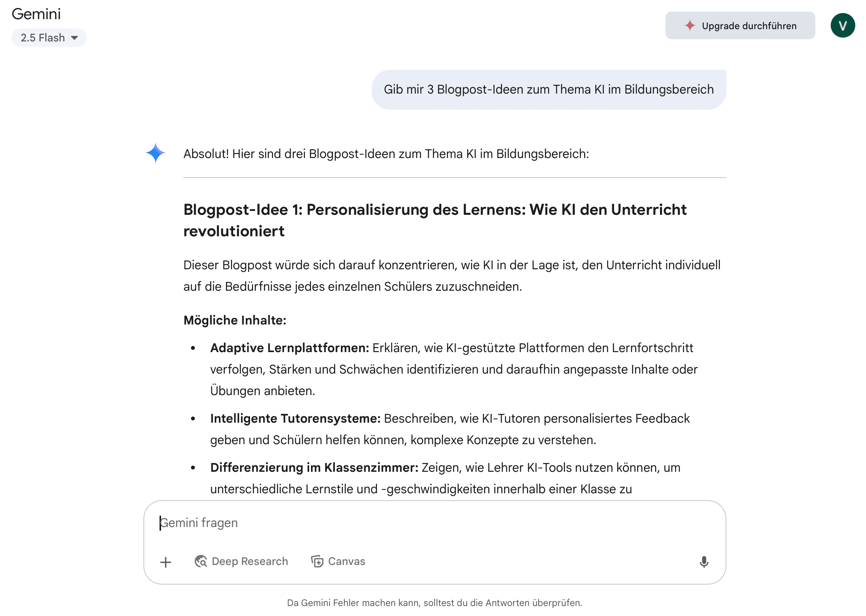Click the Upgrade durchführen button

click(740, 26)
